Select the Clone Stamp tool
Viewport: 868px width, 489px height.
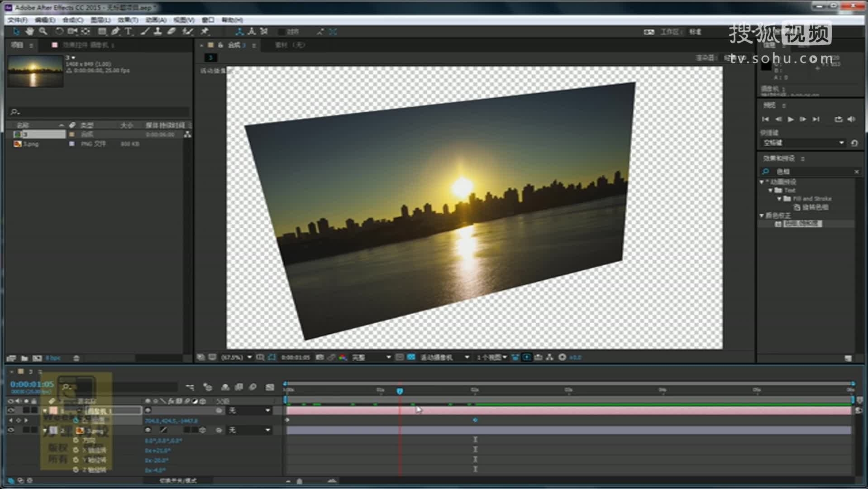coord(158,31)
